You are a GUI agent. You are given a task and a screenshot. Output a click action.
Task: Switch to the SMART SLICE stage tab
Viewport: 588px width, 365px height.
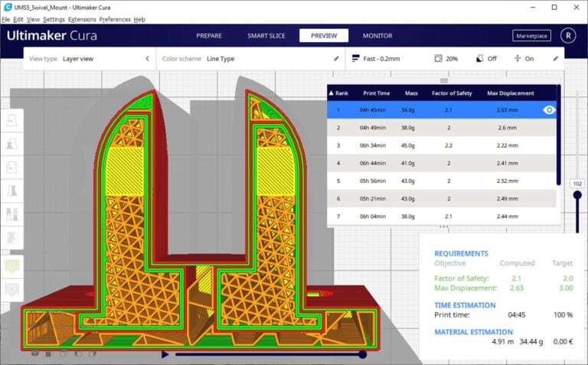point(266,36)
